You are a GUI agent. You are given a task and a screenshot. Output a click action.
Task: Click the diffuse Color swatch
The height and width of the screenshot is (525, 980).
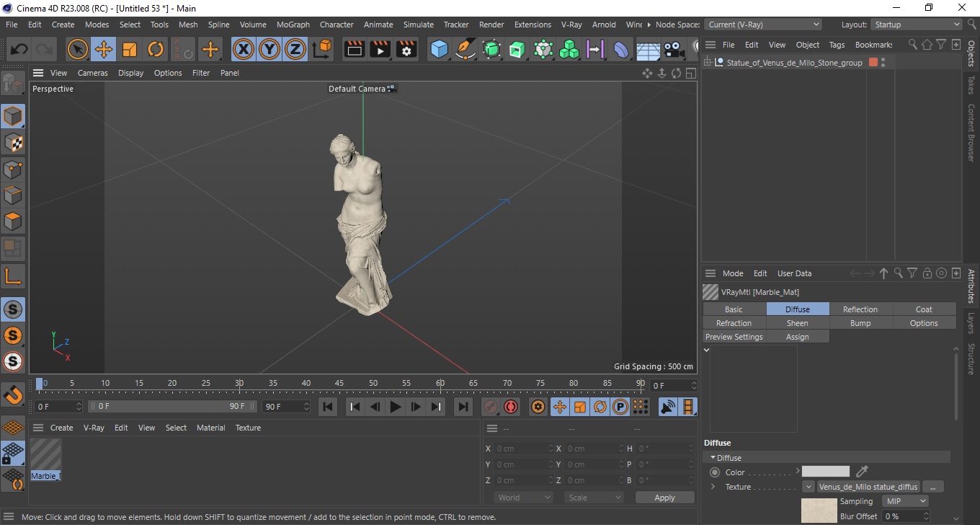click(x=826, y=472)
